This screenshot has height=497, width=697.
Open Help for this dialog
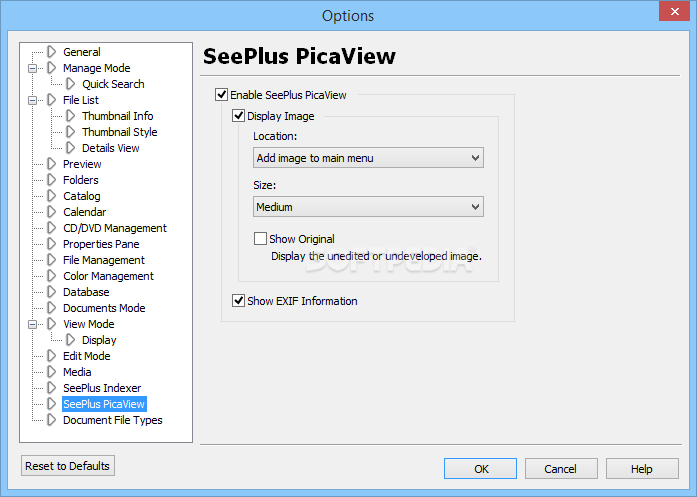(x=642, y=469)
